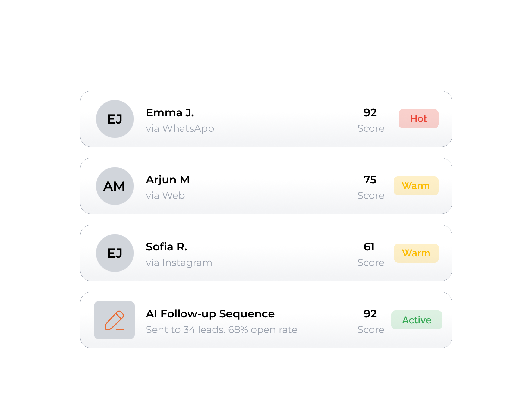
Task: Click the red Hot status badge
Action: pos(418,119)
